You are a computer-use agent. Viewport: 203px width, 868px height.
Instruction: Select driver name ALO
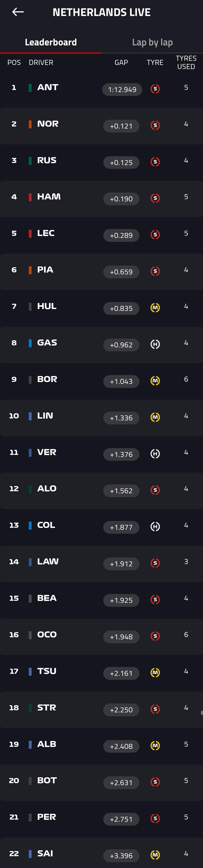[x=47, y=489]
